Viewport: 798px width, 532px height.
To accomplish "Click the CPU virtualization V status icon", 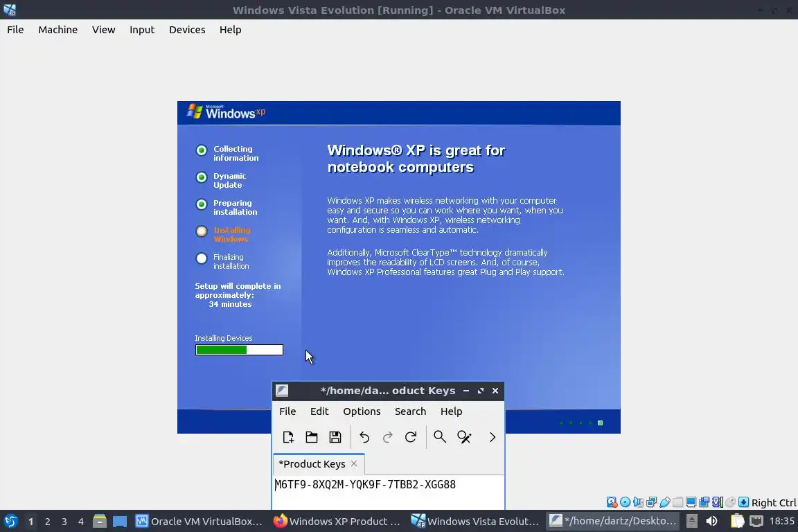I will [718, 502].
